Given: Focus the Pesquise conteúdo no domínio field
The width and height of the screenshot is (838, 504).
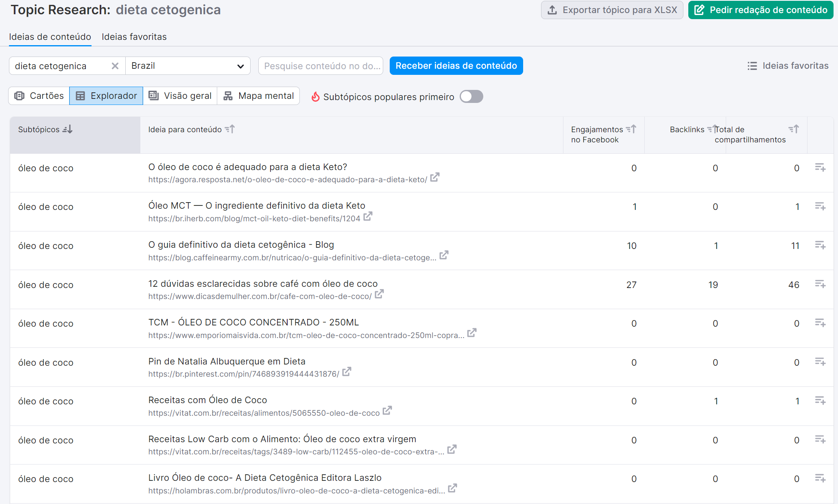Looking at the screenshot, I should [x=321, y=66].
